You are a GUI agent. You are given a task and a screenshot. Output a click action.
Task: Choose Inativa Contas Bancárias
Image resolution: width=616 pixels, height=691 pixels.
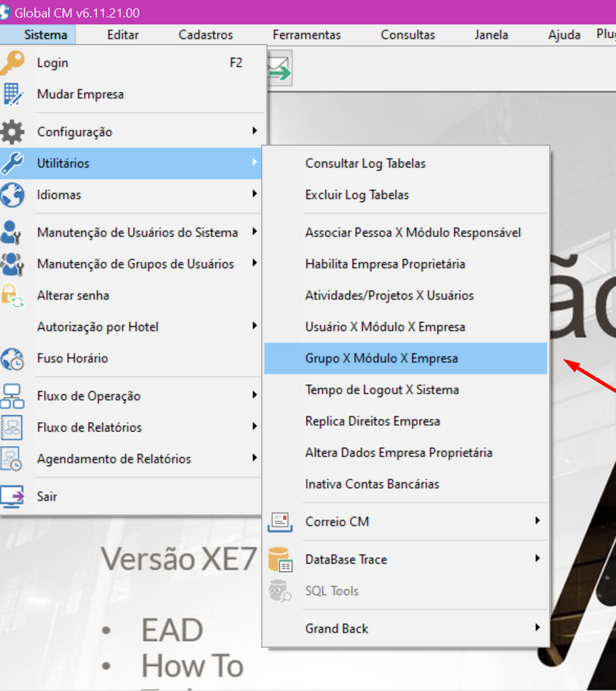click(x=406, y=484)
